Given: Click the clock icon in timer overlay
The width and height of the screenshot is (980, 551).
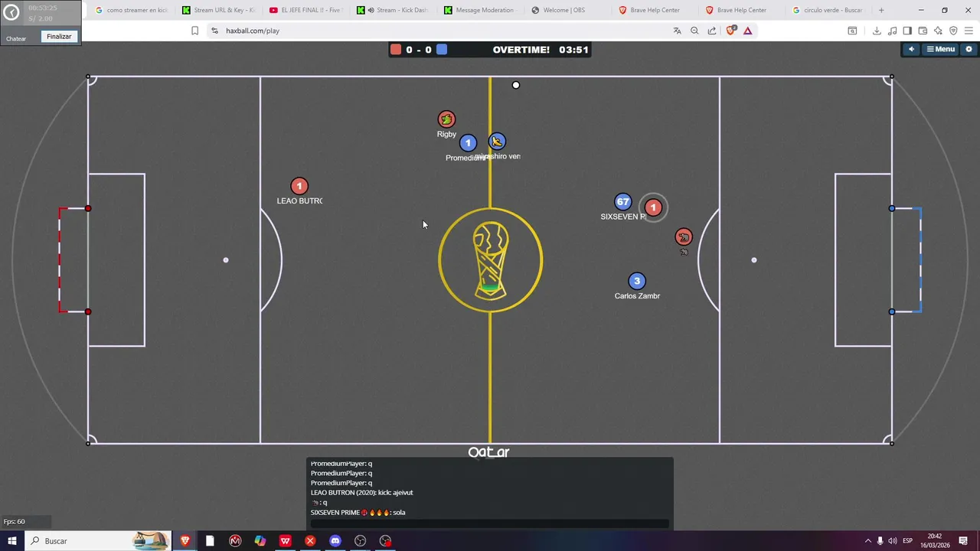Looking at the screenshot, I should (x=11, y=13).
